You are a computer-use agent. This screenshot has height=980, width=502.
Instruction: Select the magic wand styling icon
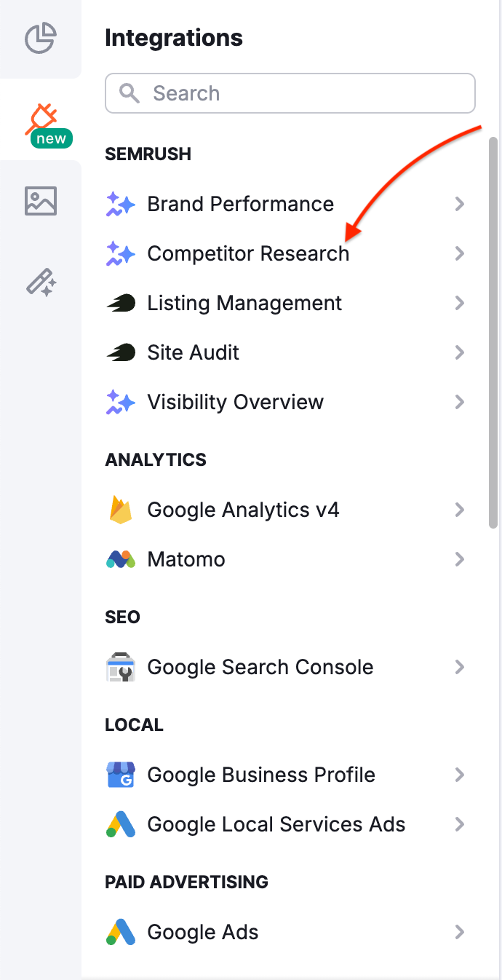pos(40,282)
